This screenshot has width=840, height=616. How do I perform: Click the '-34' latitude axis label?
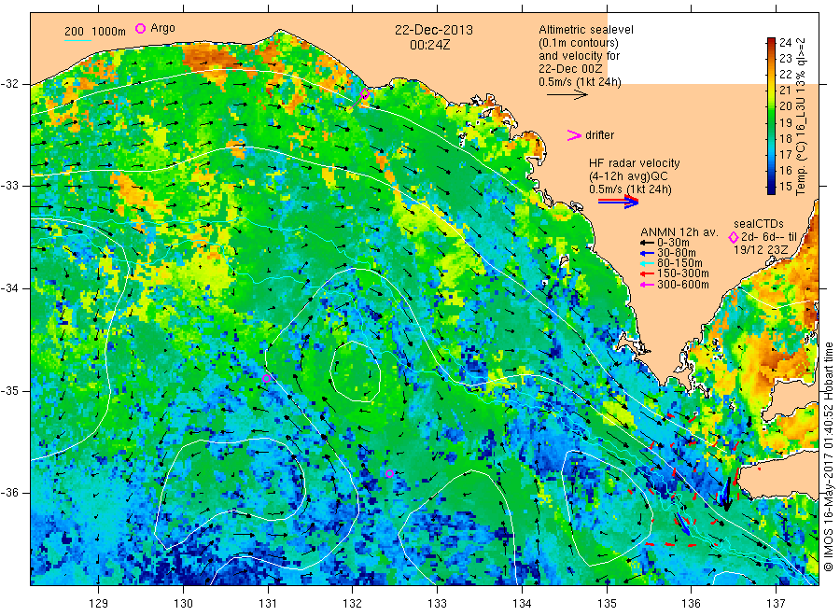click(9, 288)
